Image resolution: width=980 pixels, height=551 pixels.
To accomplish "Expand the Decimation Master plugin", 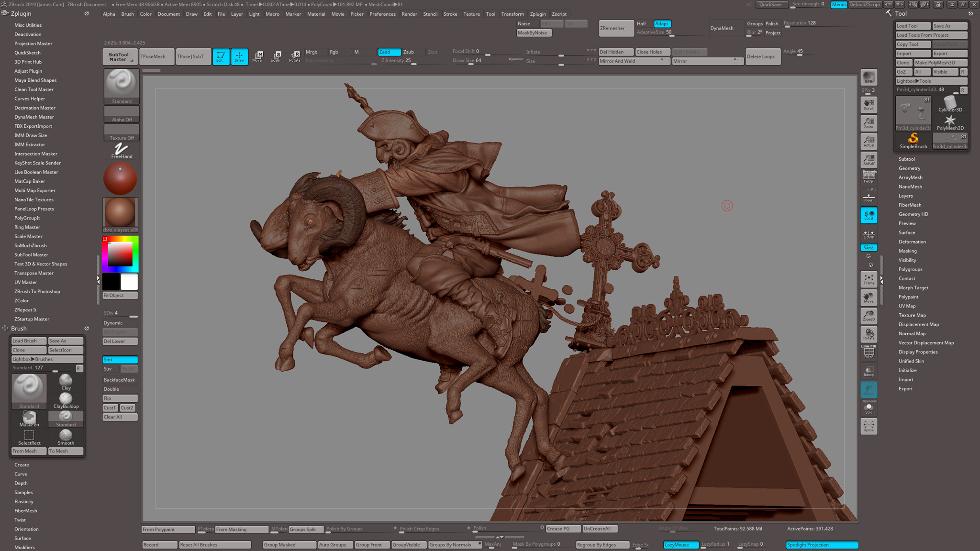I will click(x=35, y=108).
